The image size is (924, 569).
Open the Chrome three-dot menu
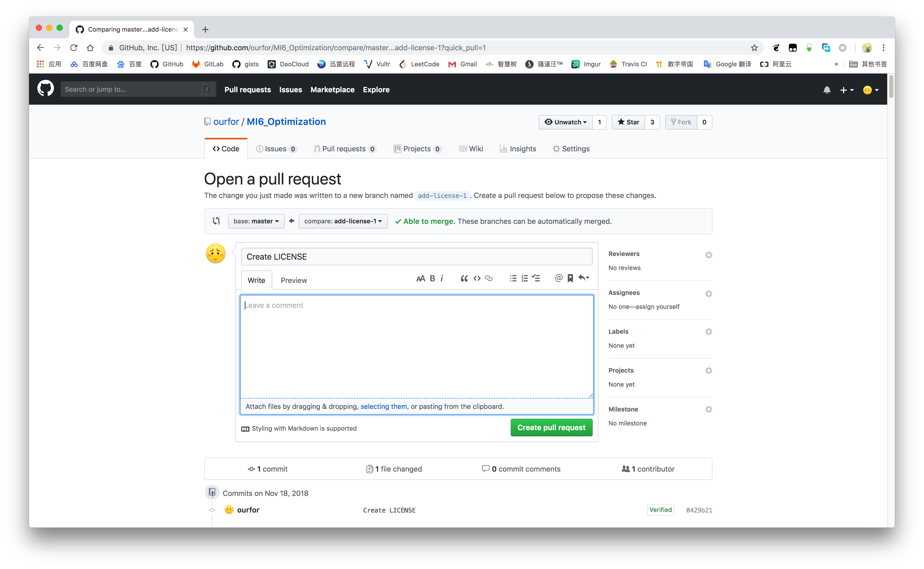883,48
